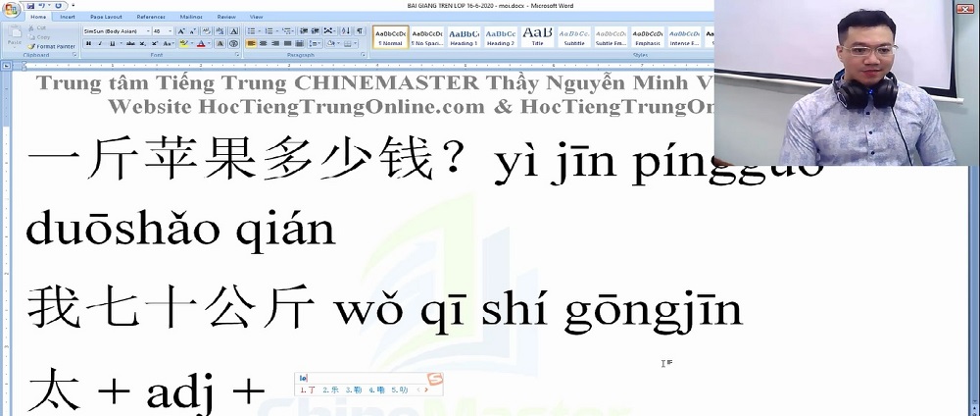
Task: Toggle underline formatting
Action: (112, 44)
